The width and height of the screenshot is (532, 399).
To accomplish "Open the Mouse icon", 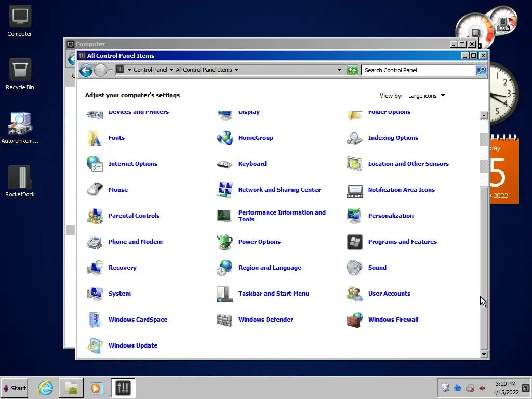I will [95, 190].
